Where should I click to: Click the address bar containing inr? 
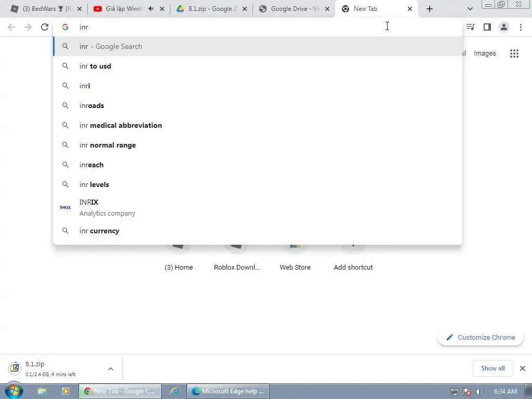(258, 27)
